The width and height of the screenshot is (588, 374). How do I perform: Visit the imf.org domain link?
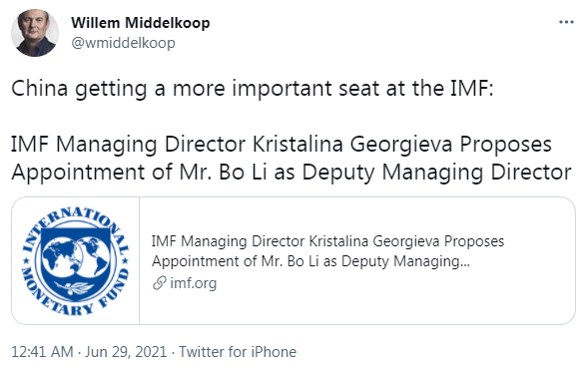point(193,283)
